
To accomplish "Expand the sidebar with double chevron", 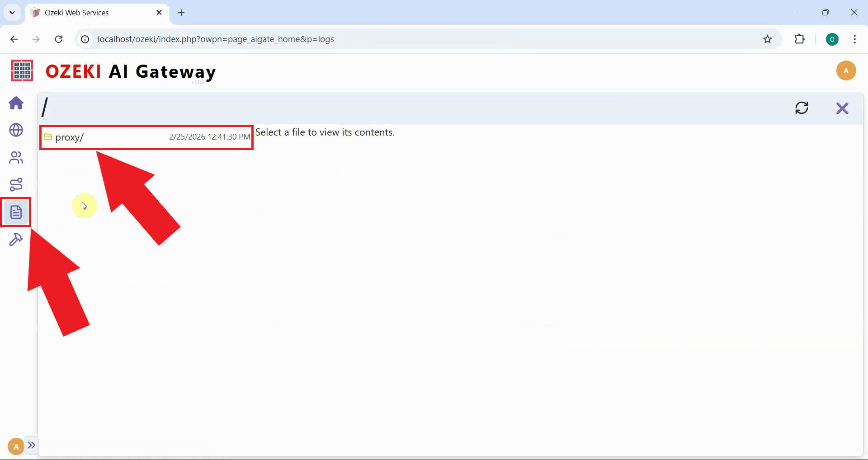I will pos(32,445).
